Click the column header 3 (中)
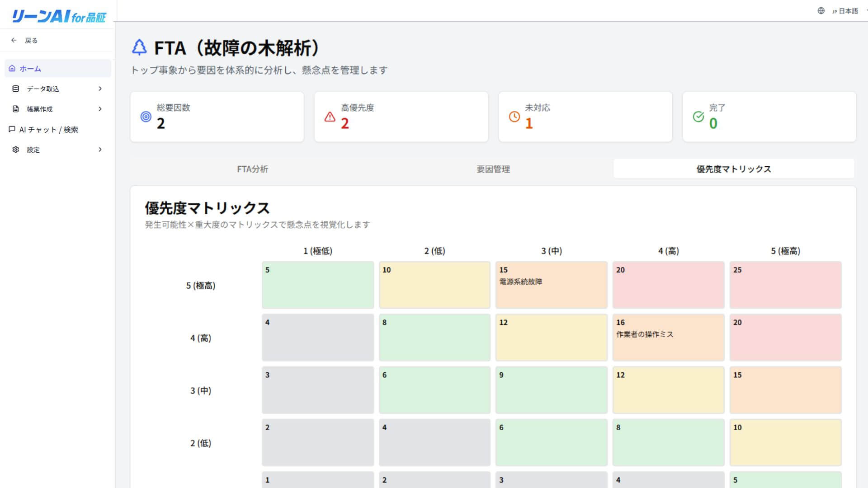 pos(552,251)
